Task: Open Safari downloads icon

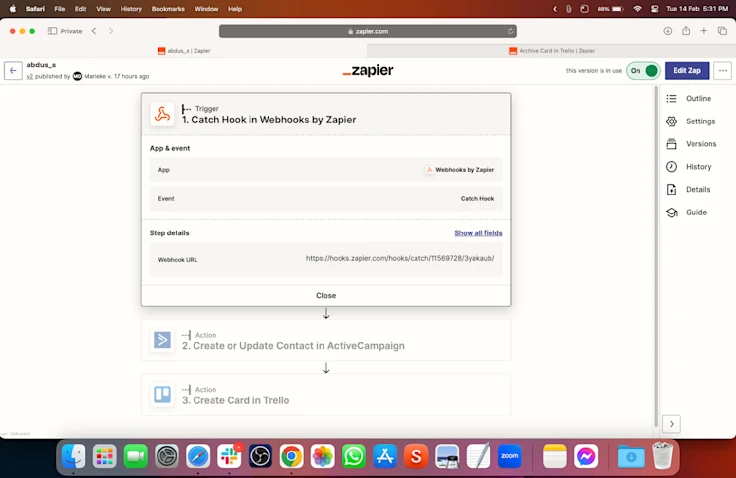Action: [x=667, y=31]
